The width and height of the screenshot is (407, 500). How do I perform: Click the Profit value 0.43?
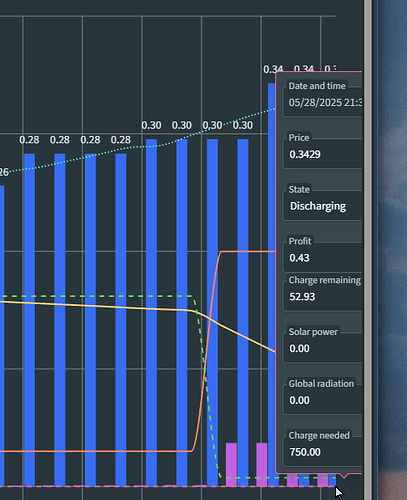click(299, 258)
